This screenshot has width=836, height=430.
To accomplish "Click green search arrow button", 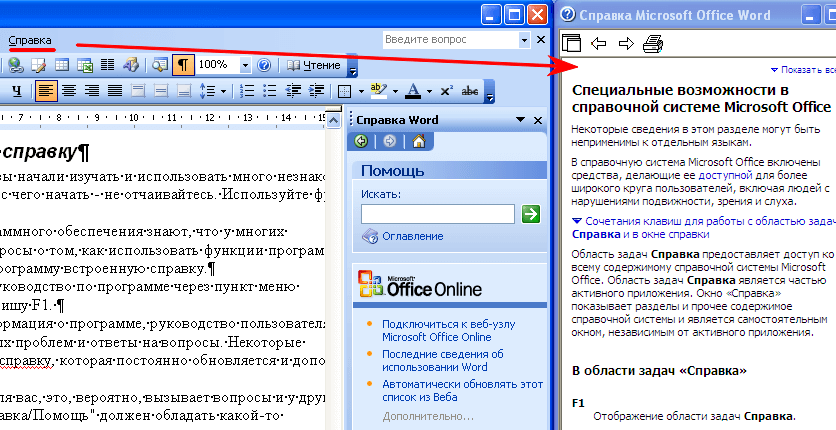I will (x=530, y=213).
